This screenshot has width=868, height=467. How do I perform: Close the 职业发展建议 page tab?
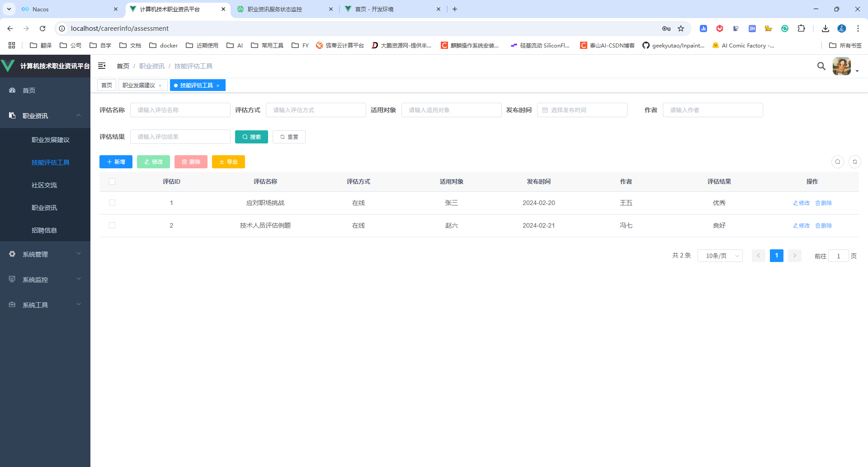click(x=160, y=86)
